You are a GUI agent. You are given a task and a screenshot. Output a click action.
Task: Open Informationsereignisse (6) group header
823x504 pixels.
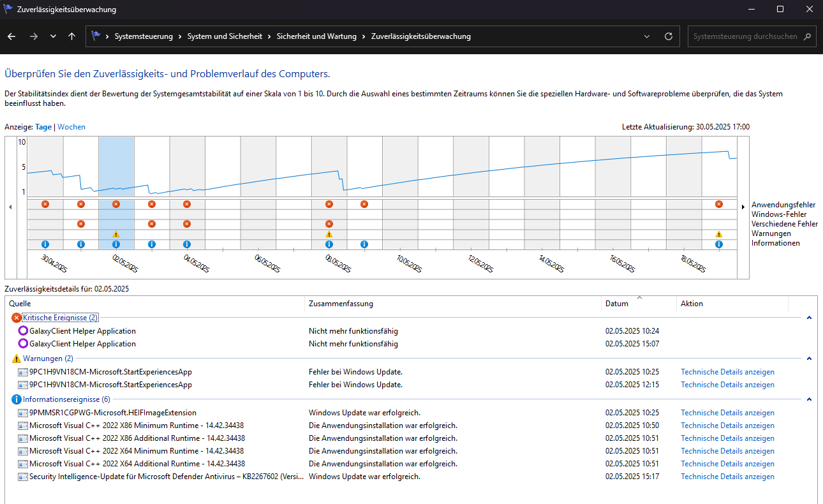pos(66,399)
